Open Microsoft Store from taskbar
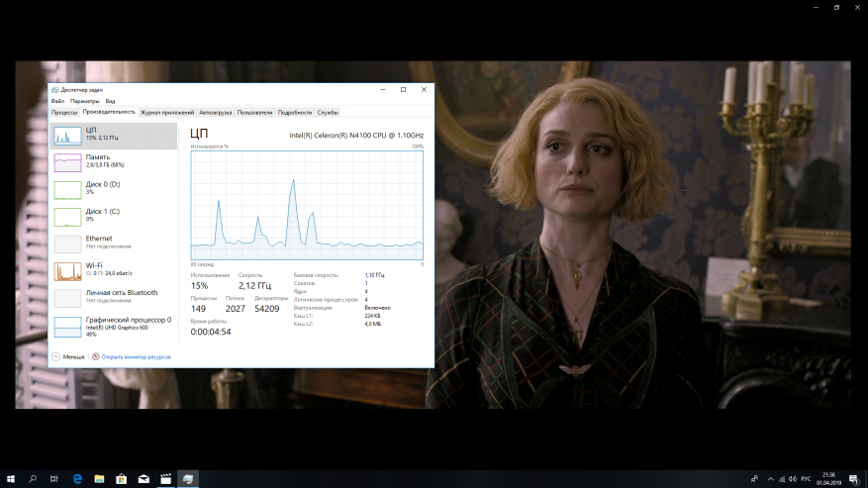 121,478
